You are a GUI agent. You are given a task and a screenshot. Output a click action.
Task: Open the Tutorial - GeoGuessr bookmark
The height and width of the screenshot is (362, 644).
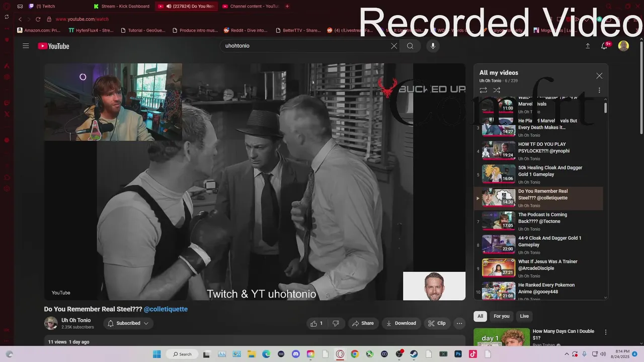tap(142, 30)
